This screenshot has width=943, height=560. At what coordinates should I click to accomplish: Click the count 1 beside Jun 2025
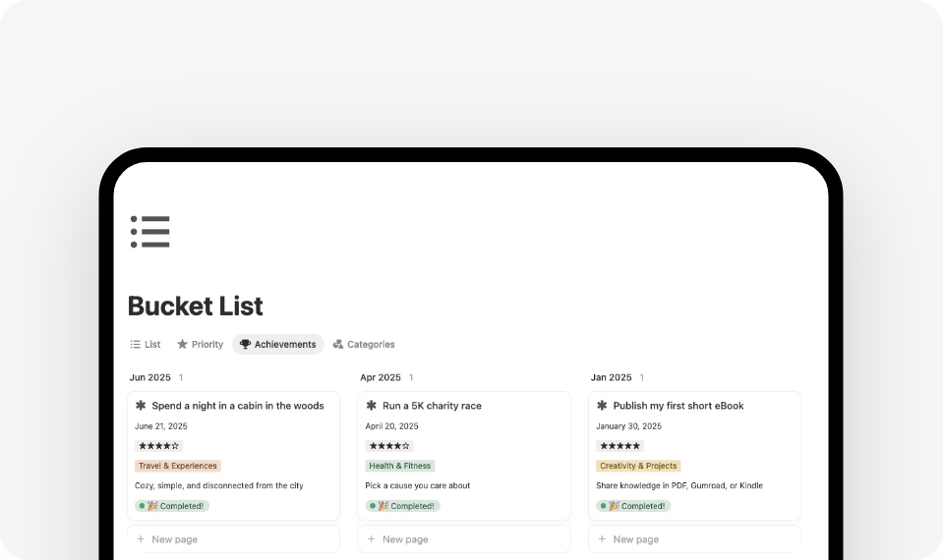pyautogui.click(x=181, y=377)
